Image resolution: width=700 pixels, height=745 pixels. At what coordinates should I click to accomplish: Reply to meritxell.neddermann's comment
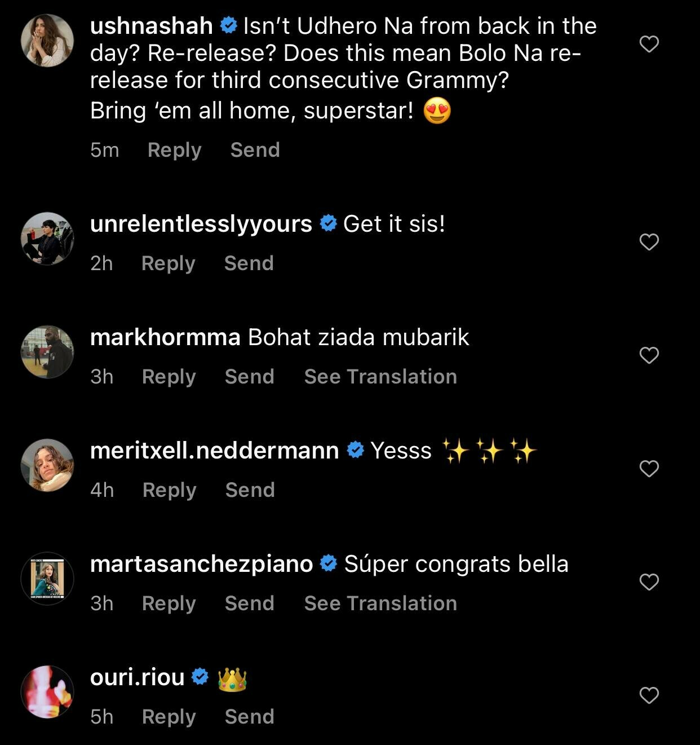pyautogui.click(x=169, y=490)
